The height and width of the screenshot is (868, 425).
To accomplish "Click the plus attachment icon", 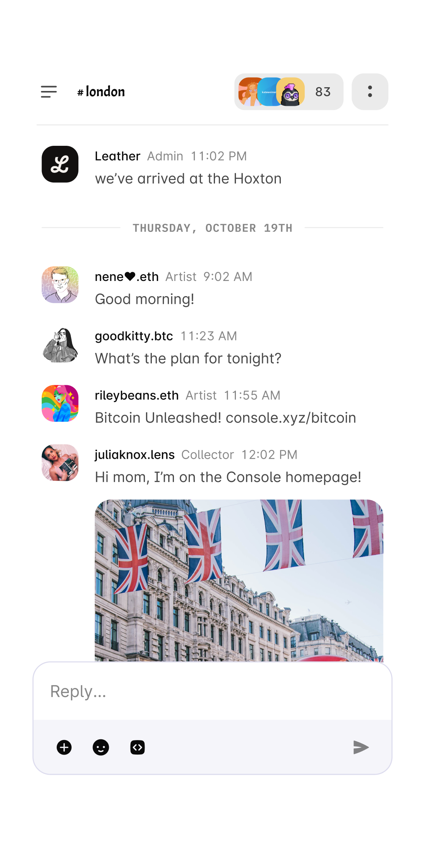I will click(64, 747).
